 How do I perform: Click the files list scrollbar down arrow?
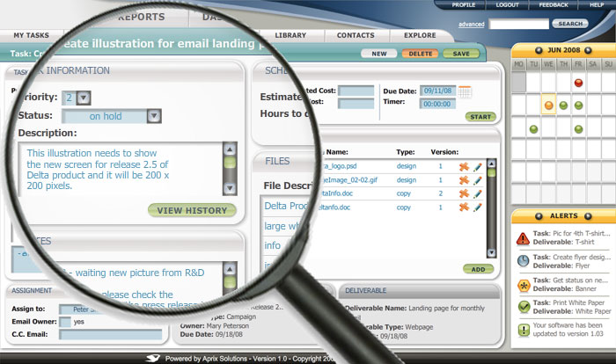[492, 251]
